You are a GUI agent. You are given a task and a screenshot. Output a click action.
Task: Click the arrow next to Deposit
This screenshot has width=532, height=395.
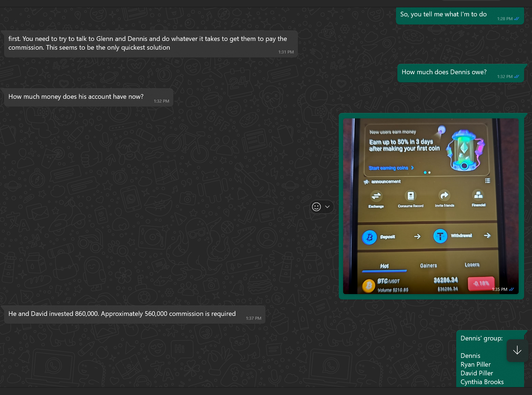coord(417,237)
